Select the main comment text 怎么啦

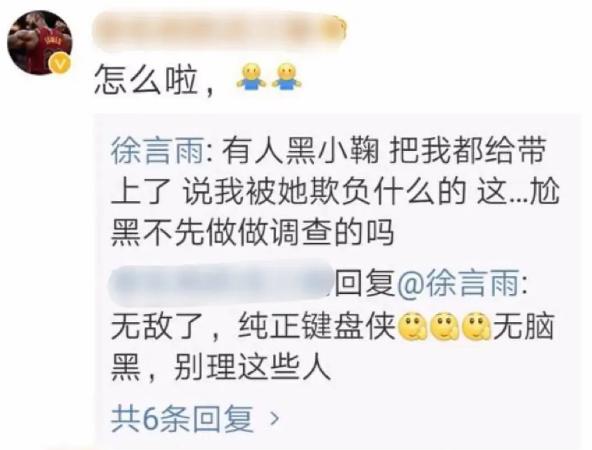pyautogui.click(x=145, y=80)
